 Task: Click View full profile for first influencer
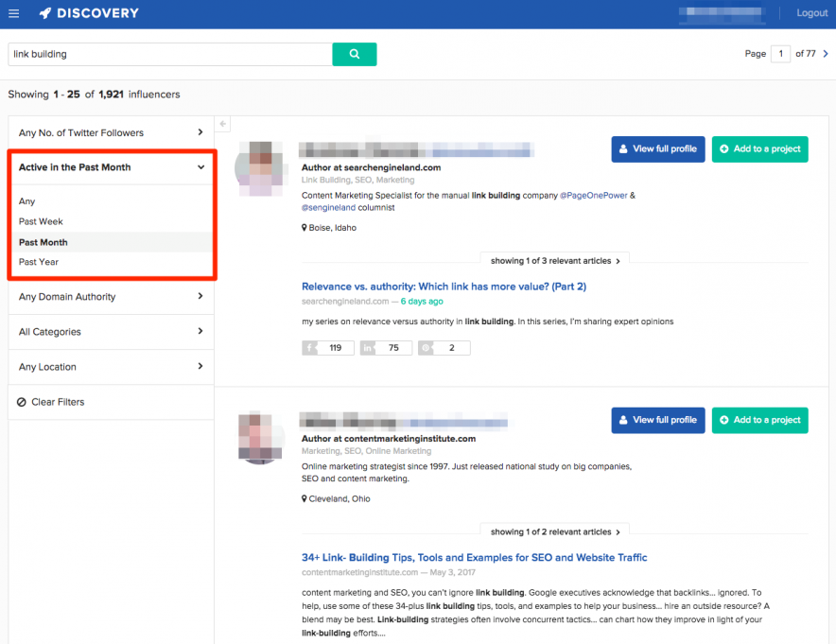(x=658, y=148)
